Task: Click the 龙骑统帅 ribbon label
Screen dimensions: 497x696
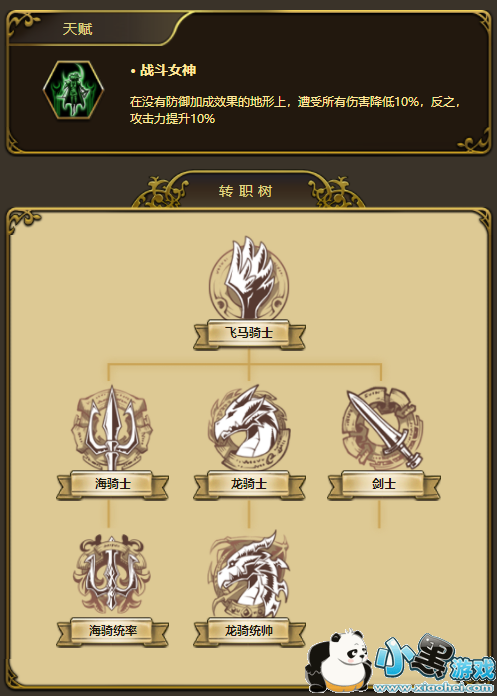Action: click(249, 631)
